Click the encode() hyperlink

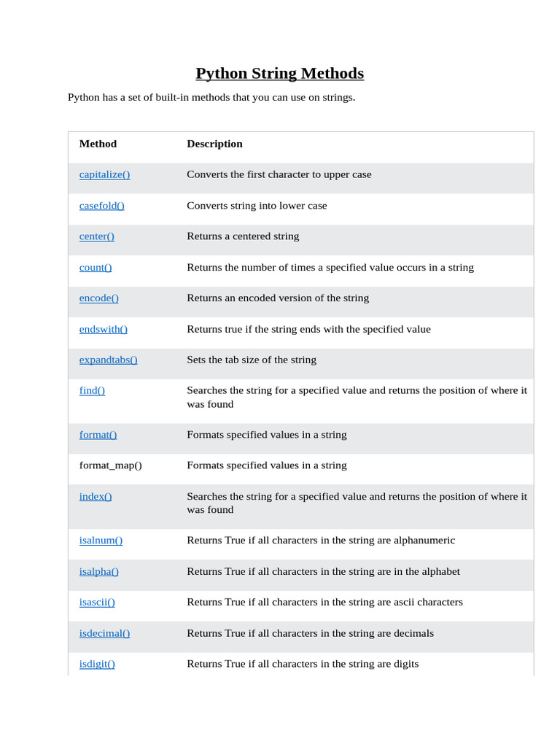(x=98, y=298)
